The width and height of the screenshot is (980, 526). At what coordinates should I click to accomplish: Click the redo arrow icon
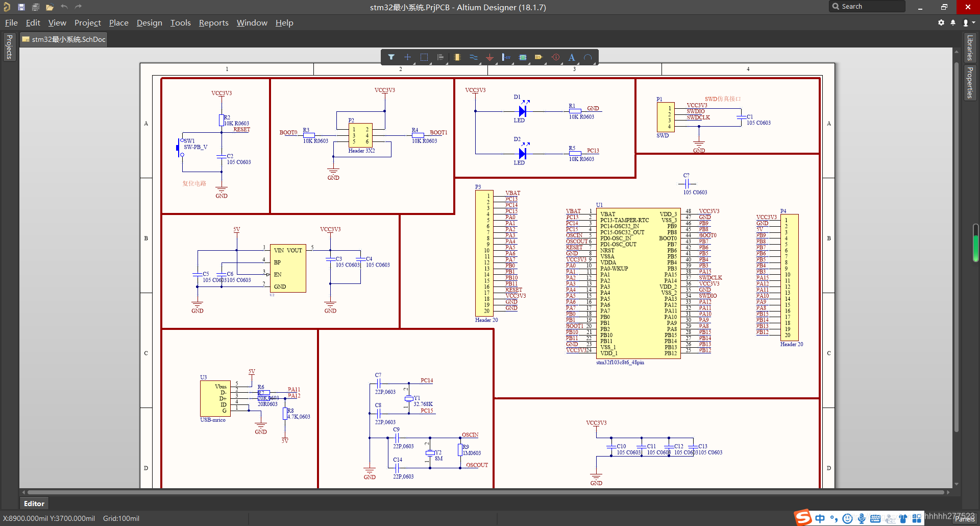point(78,7)
